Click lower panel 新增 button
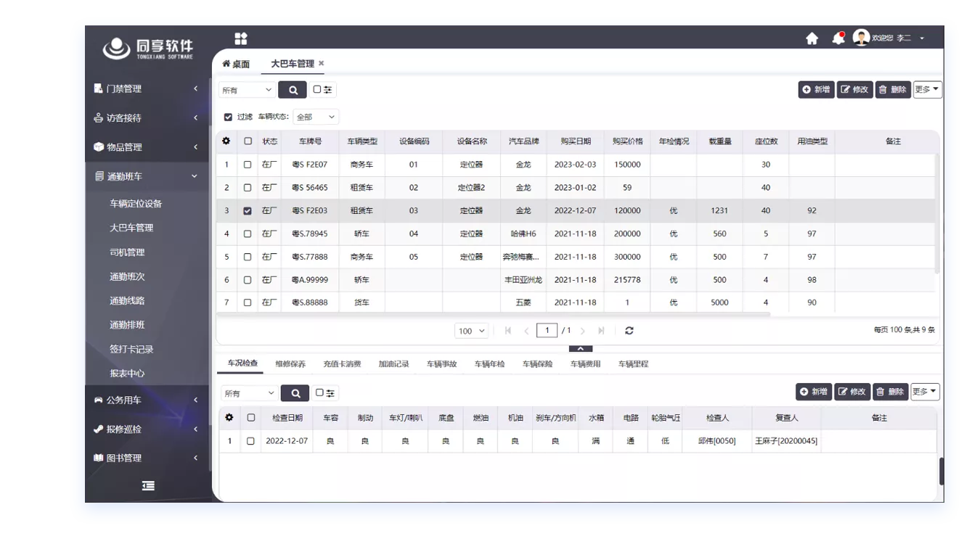Viewport: 980px width, 544px height. coord(814,392)
